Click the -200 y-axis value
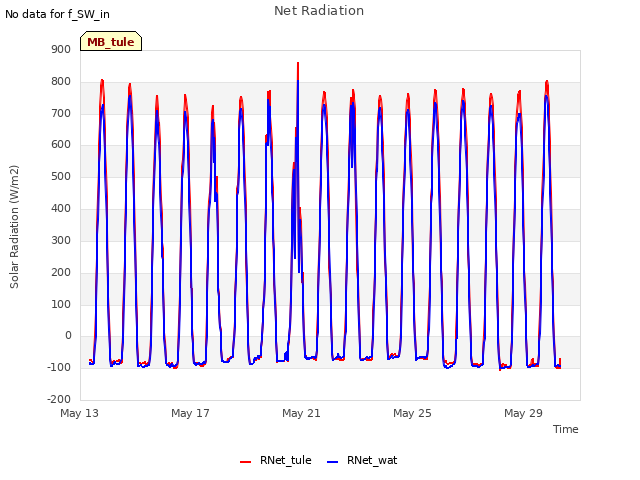Image resolution: width=640 pixels, height=480 pixels. tap(59, 399)
